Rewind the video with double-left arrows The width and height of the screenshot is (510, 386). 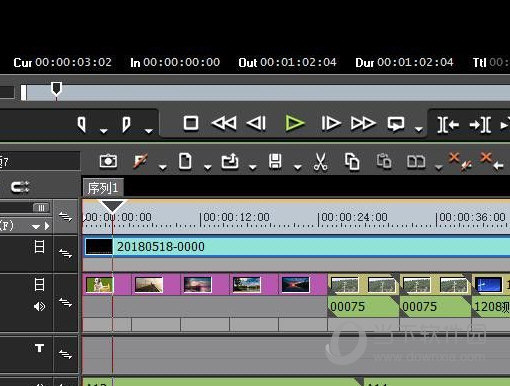tap(224, 123)
